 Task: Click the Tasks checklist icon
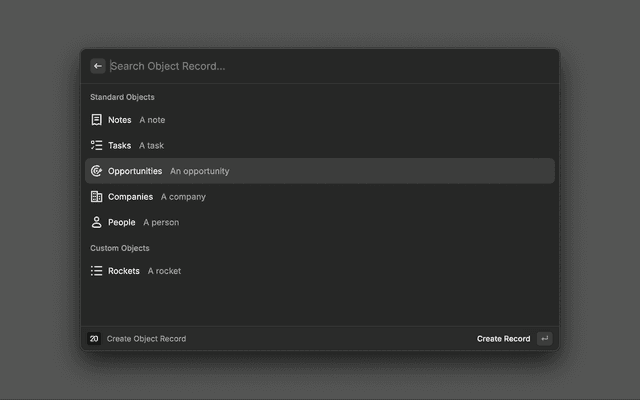coord(97,145)
